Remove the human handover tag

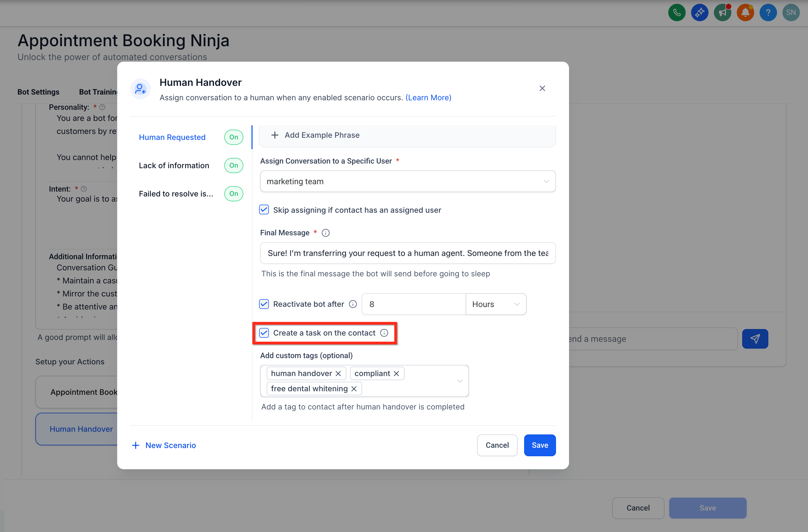pos(338,374)
